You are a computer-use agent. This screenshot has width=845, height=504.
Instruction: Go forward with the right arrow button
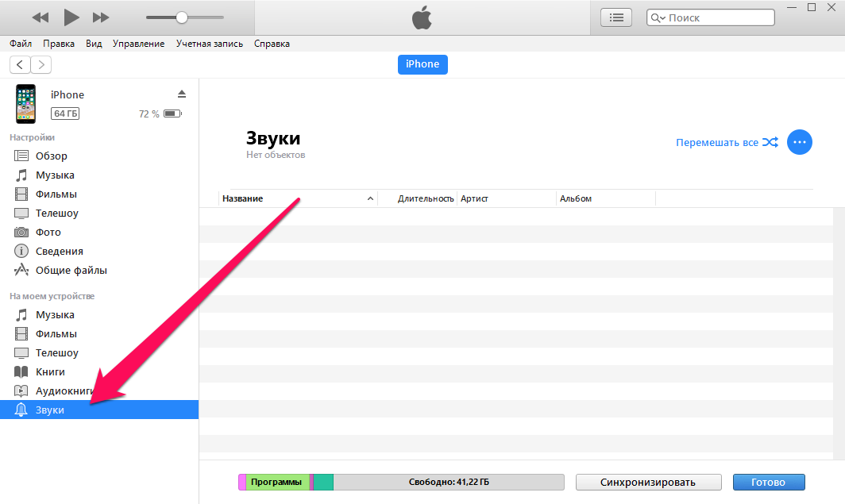point(41,64)
